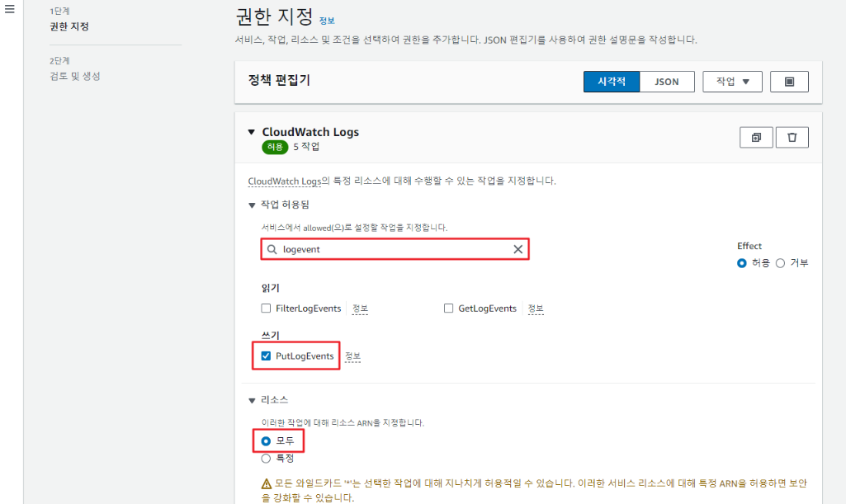Click the Effect label

pos(749,246)
